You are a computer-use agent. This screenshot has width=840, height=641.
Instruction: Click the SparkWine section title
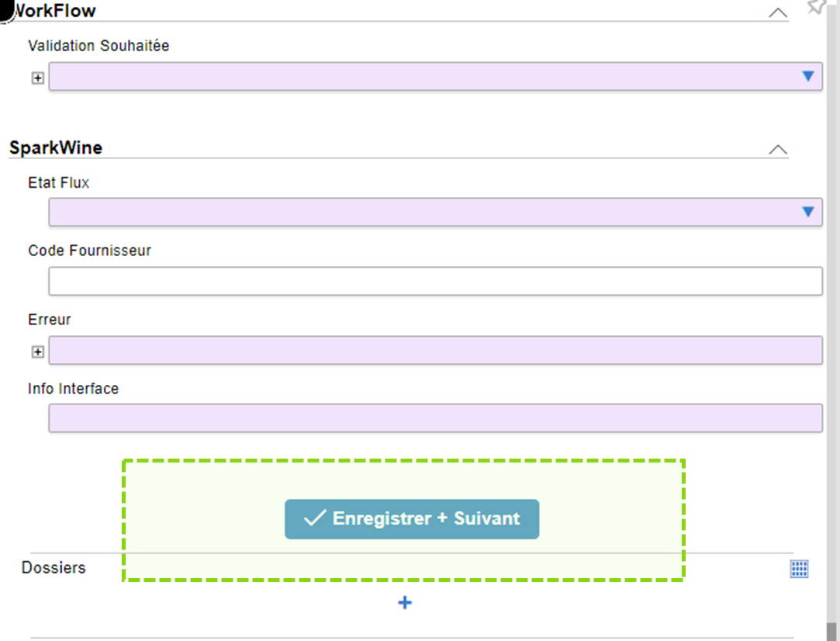click(56, 147)
